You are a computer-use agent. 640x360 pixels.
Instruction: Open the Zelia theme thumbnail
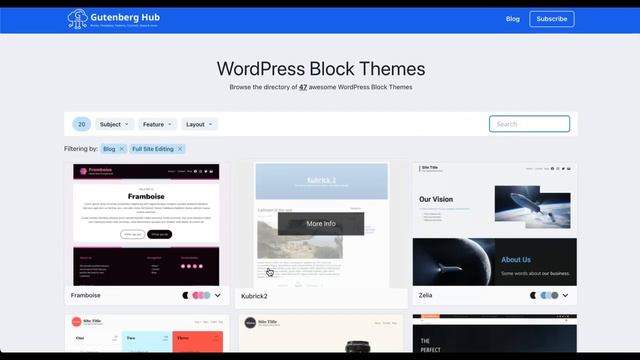pos(495,224)
